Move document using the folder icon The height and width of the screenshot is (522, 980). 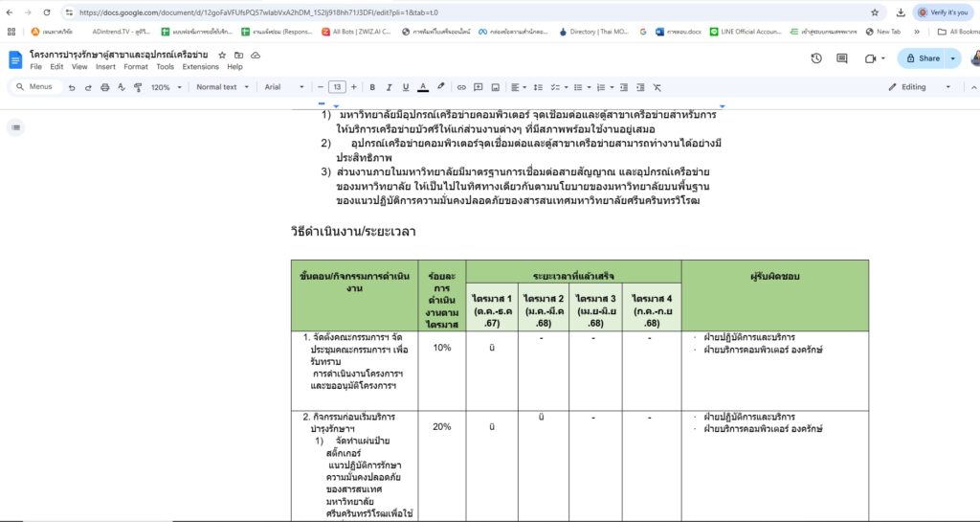coord(238,55)
